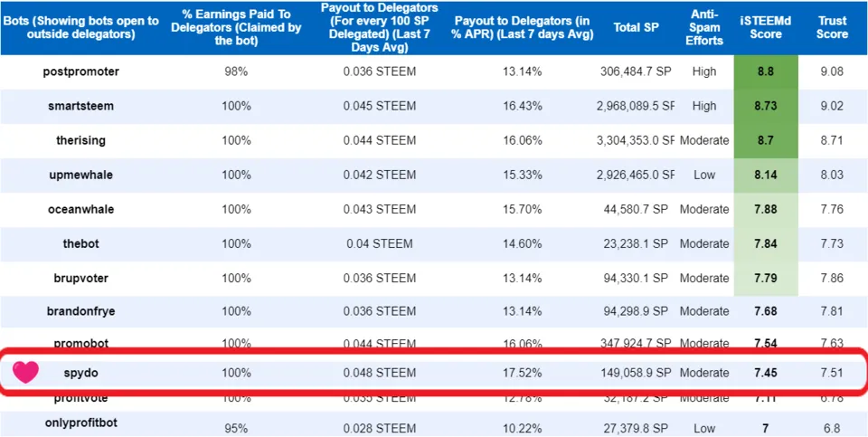
Task: Click postpromoter's 306,484.7 SP total
Action: point(636,72)
